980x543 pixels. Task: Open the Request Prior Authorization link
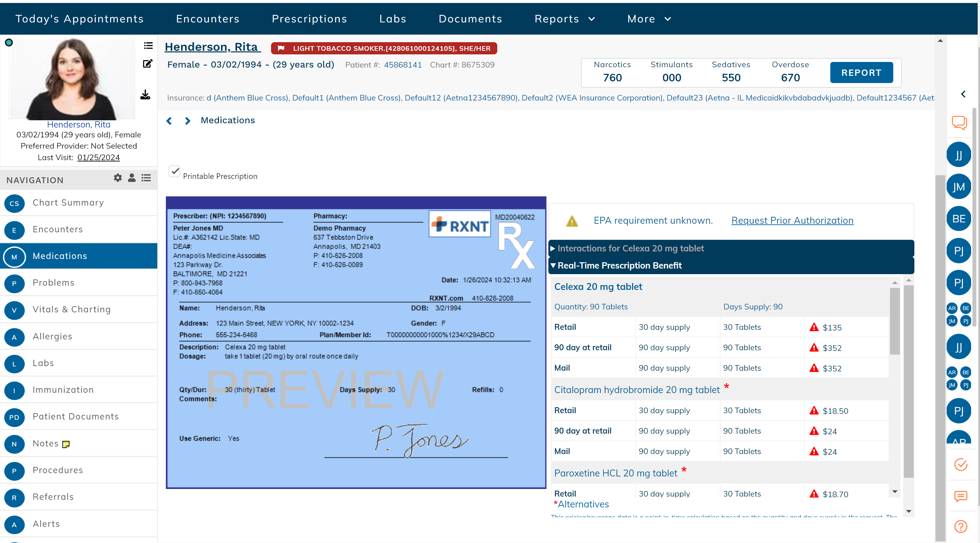792,220
